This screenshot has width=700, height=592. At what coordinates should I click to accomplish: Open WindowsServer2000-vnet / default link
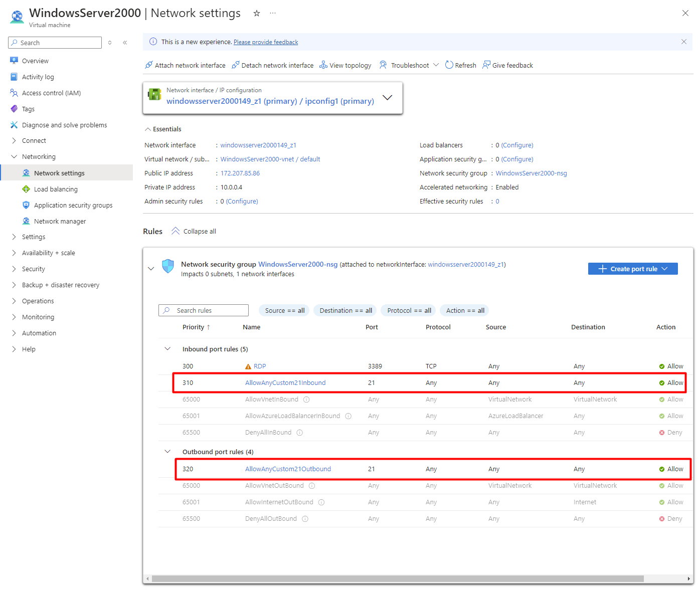(270, 159)
